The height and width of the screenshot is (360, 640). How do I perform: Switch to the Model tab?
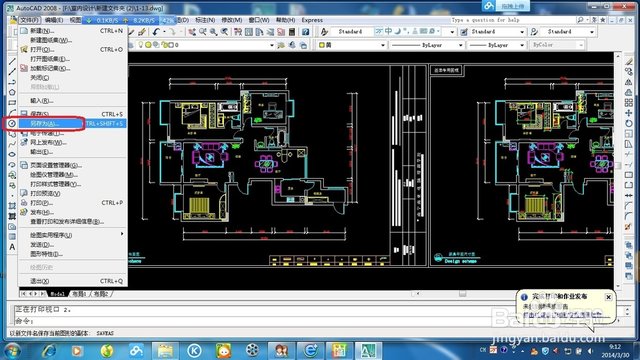pyautogui.click(x=57, y=294)
